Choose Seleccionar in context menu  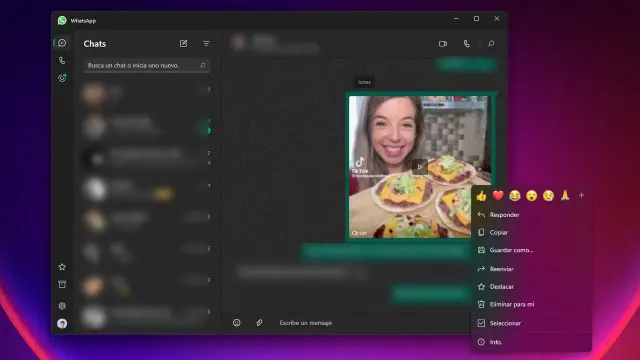(x=532, y=323)
